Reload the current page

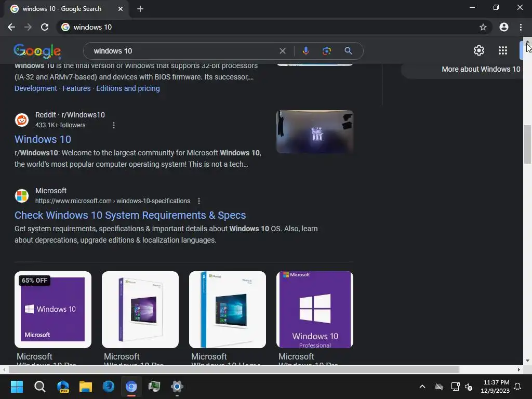(x=45, y=27)
